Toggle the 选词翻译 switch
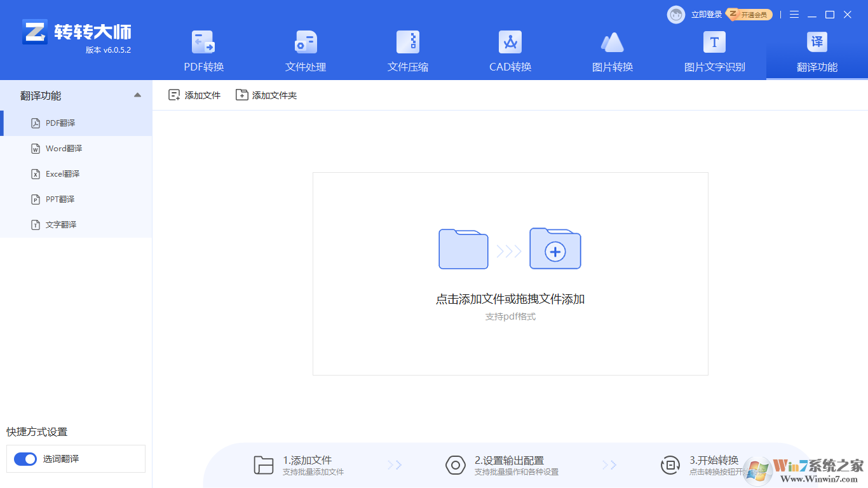 25,459
